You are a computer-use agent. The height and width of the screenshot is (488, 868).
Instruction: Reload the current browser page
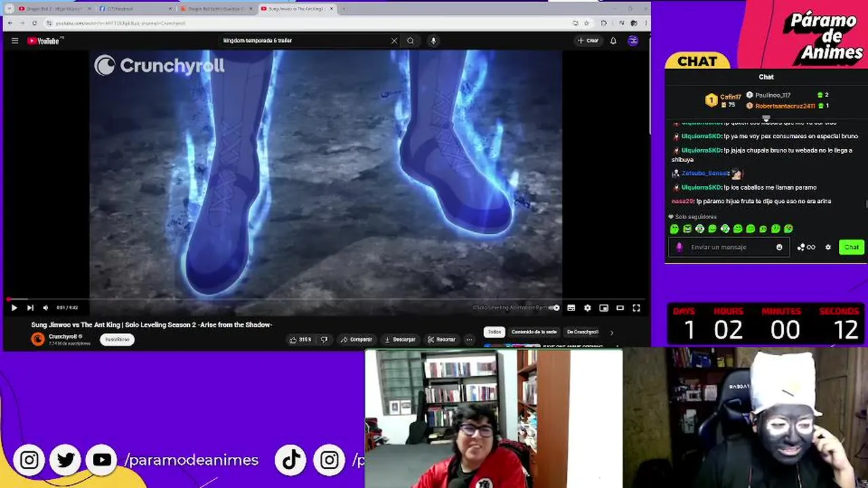click(35, 23)
